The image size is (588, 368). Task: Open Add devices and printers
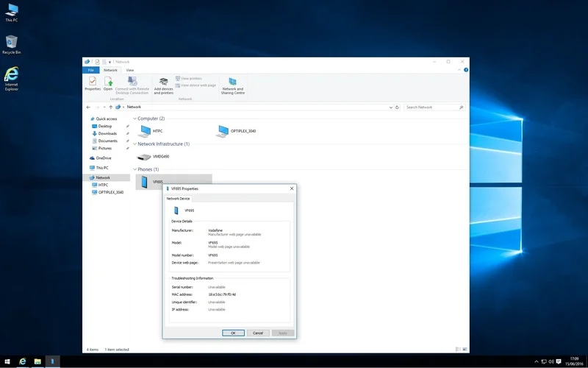(x=163, y=85)
